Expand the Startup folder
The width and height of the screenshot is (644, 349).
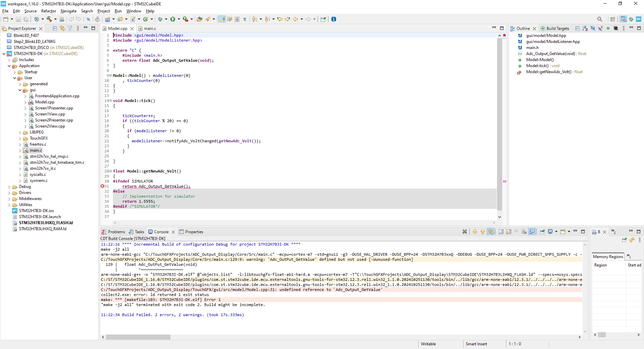pos(15,72)
